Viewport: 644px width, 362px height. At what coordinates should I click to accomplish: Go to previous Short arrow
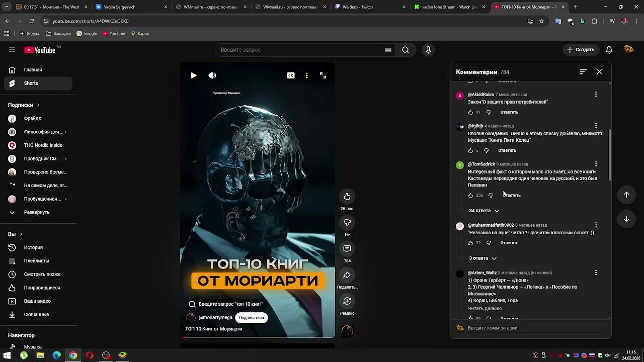click(626, 195)
